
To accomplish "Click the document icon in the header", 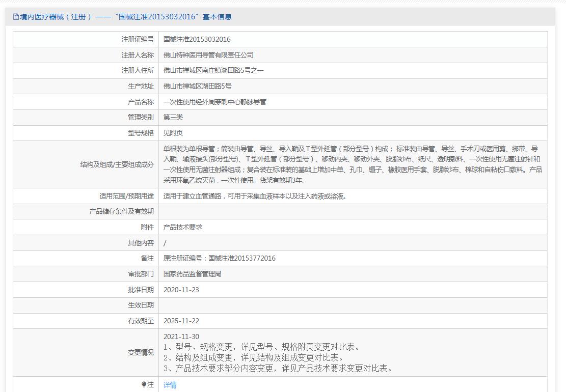I will click(x=16, y=17).
